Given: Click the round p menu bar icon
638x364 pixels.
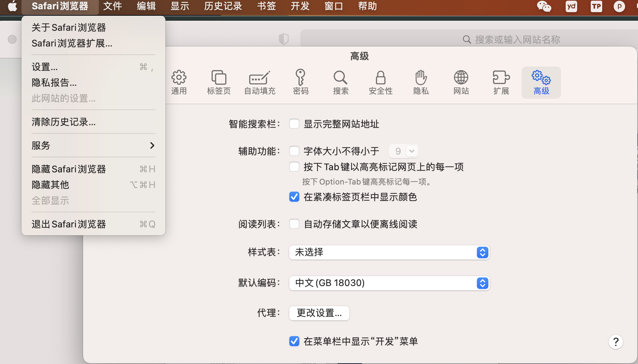Looking at the screenshot, I should 619,6.
